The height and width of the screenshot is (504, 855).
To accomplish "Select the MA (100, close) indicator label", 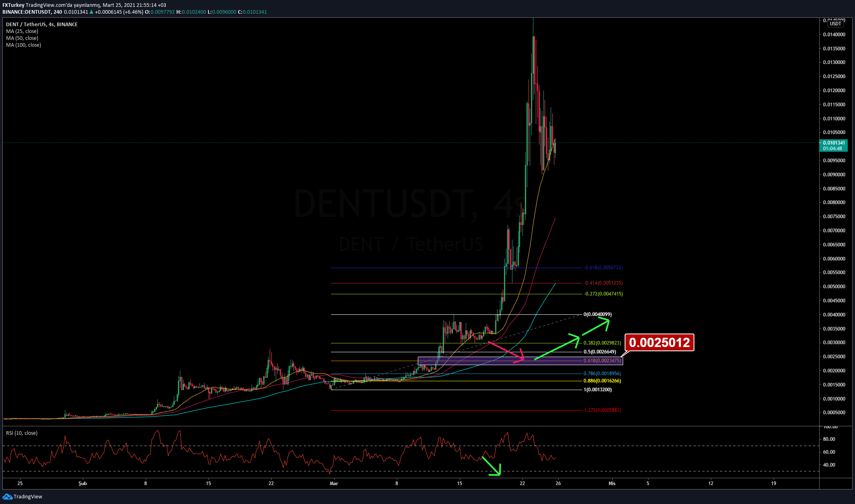I will 23,45.
